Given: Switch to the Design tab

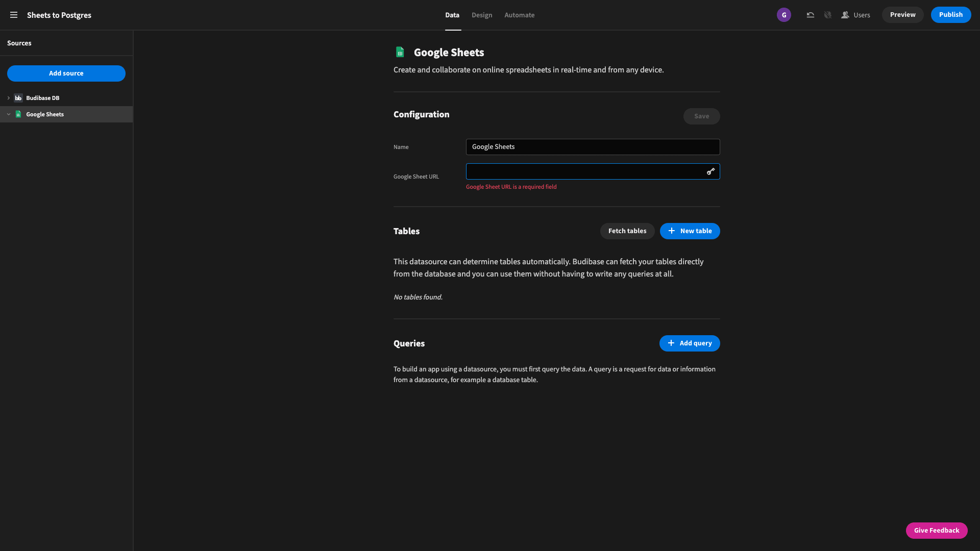Looking at the screenshot, I should pyautogui.click(x=482, y=15).
